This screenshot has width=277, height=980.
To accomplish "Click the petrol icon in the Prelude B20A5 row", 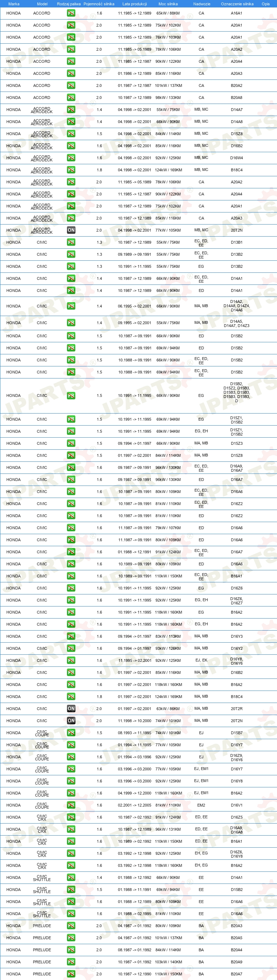I will 71,938.
